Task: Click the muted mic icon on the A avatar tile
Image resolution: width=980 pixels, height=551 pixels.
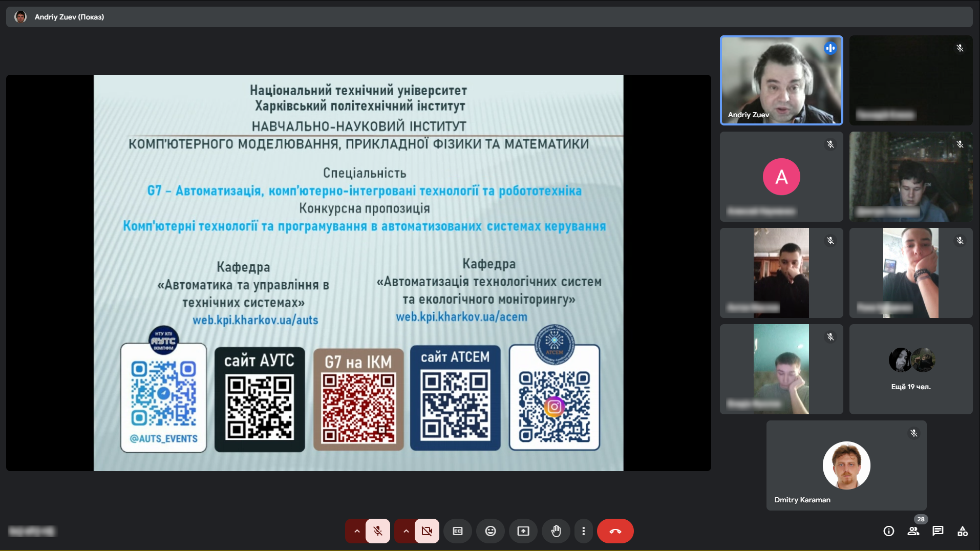Action: 830,144
